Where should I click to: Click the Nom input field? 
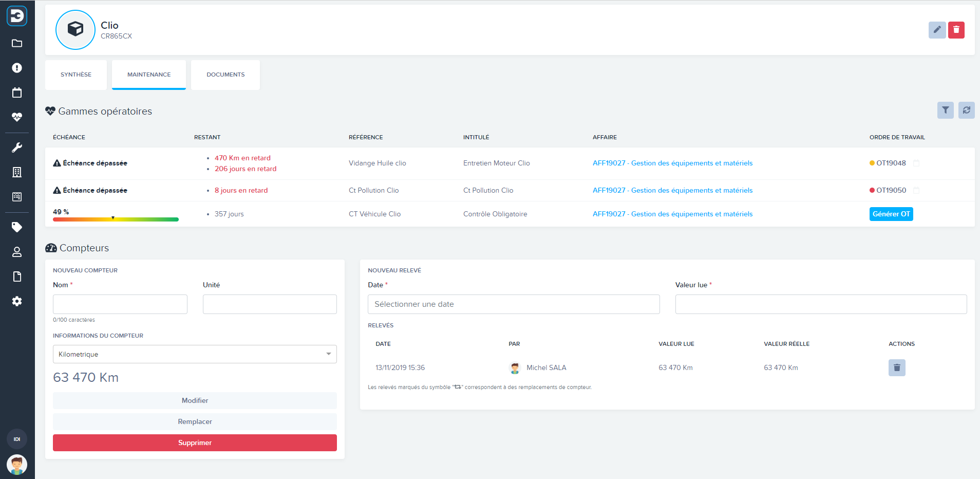tap(120, 304)
